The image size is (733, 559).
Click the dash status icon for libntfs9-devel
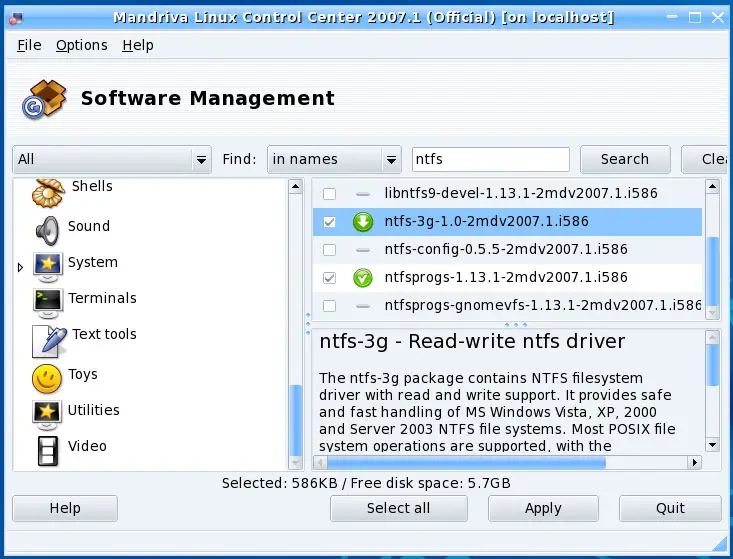[363, 194]
